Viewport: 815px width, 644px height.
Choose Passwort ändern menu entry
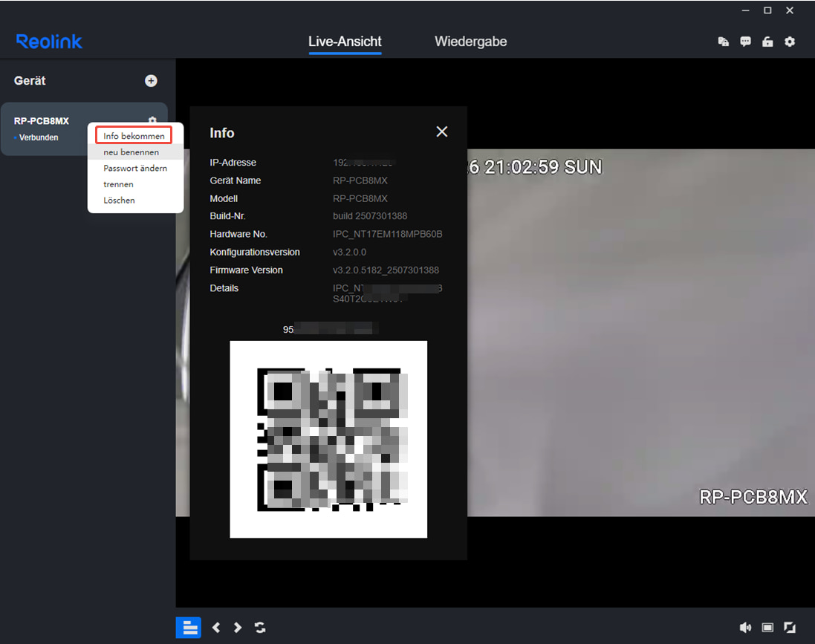[x=136, y=168]
